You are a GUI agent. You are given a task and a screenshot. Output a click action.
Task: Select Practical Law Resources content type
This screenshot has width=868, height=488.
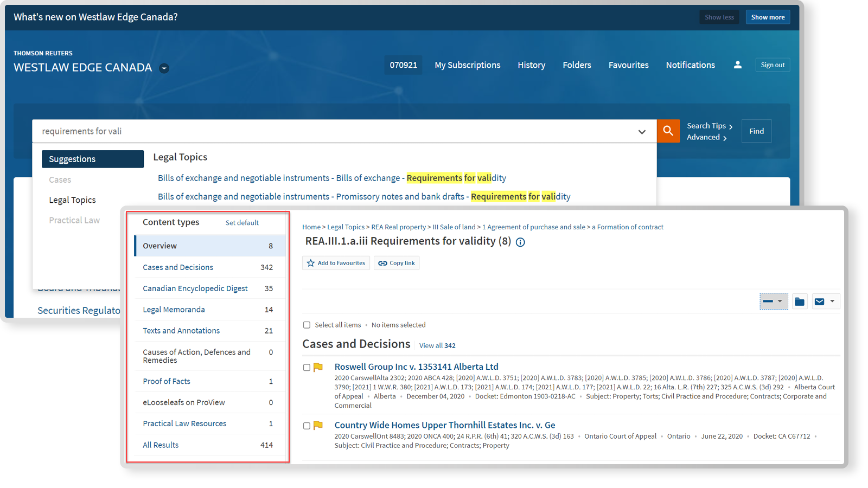pyautogui.click(x=210, y=423)
